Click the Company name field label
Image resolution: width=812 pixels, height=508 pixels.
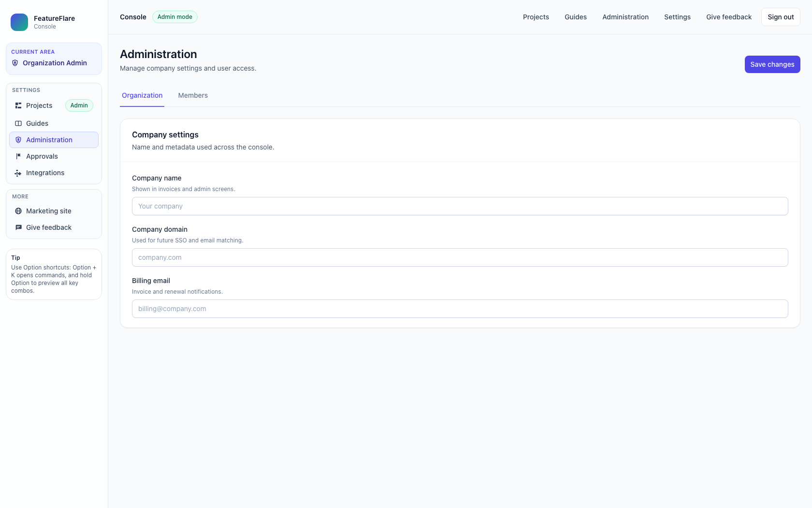coord(157,178)
